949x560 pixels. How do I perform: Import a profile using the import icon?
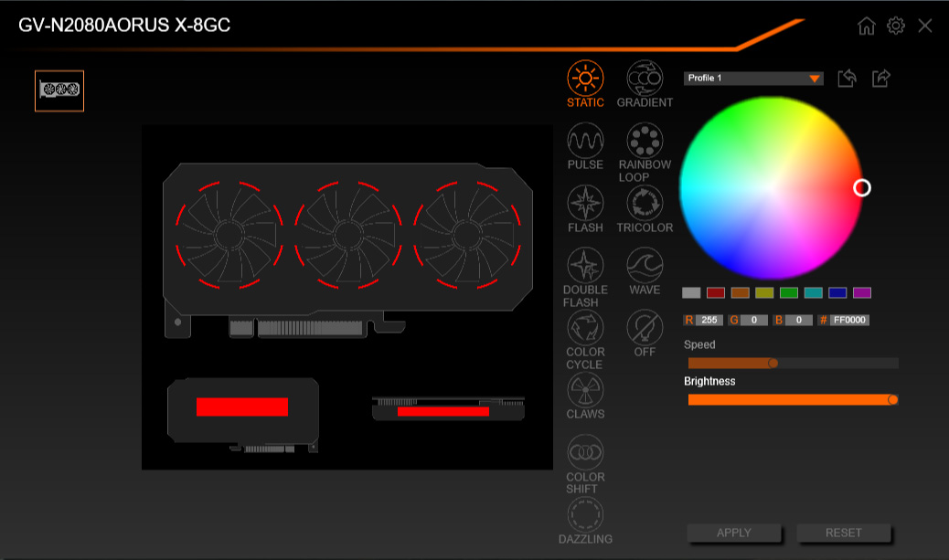pos(847,78)
